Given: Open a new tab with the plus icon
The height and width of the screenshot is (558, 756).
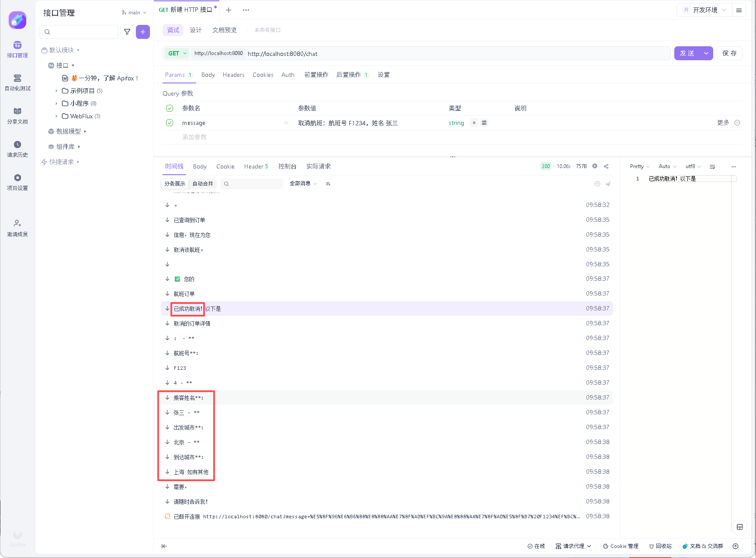Looking at the screenshot, I should pyautogui.click(x=229, y=10).
